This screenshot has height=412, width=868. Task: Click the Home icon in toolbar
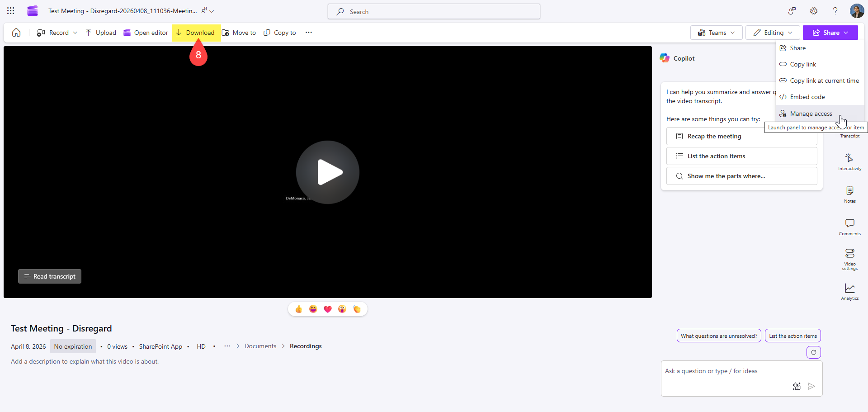pyautogui.click(x=16, y=33)
